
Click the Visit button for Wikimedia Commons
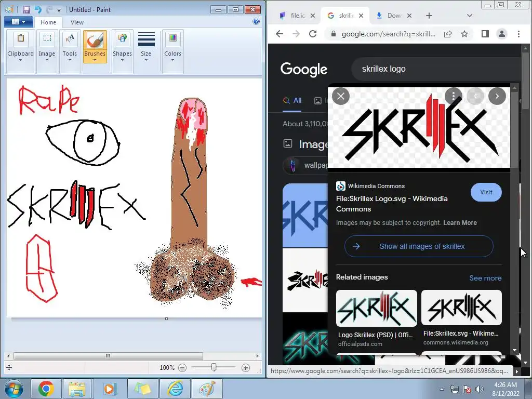tap(486, 192)
